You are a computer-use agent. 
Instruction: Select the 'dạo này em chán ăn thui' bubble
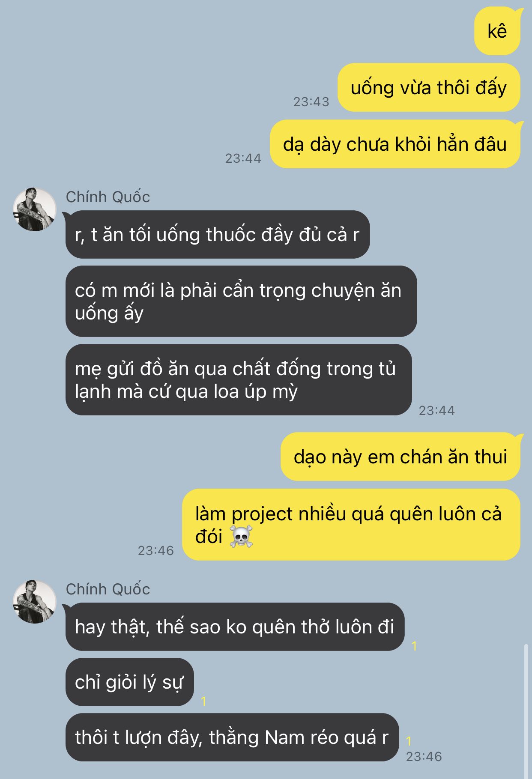[x=400, y=457]
